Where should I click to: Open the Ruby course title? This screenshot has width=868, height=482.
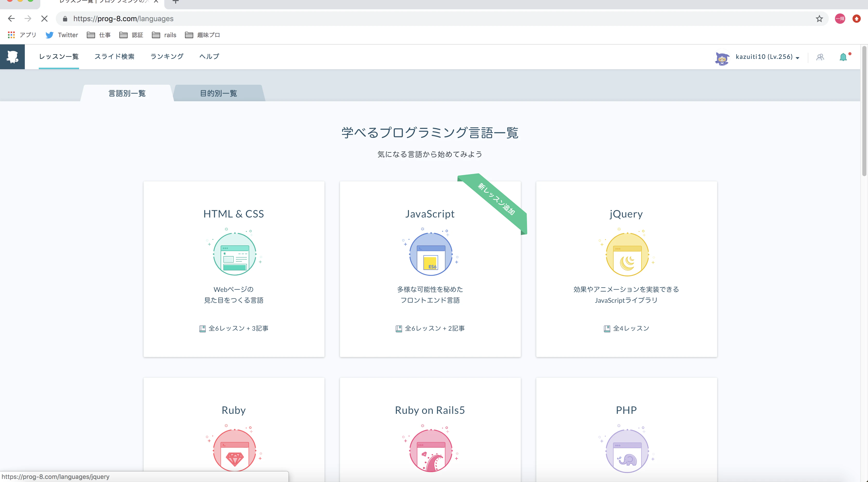234,410
